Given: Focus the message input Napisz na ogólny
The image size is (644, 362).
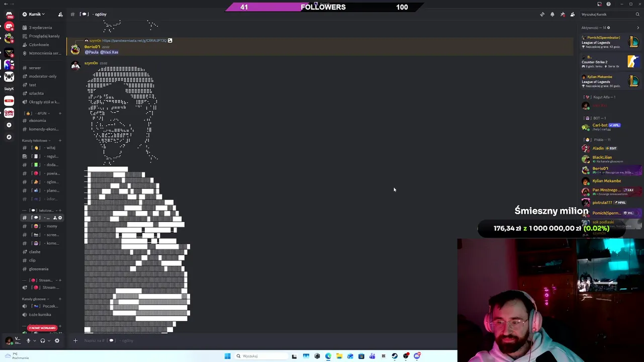Looking at the screenshot, I should [x=262, y=340].
